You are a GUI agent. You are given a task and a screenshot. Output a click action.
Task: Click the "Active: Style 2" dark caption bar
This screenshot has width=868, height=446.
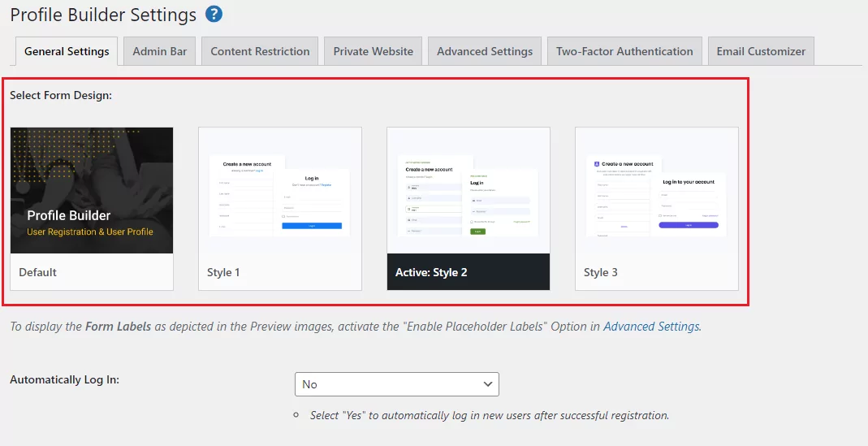coord(469,272)
